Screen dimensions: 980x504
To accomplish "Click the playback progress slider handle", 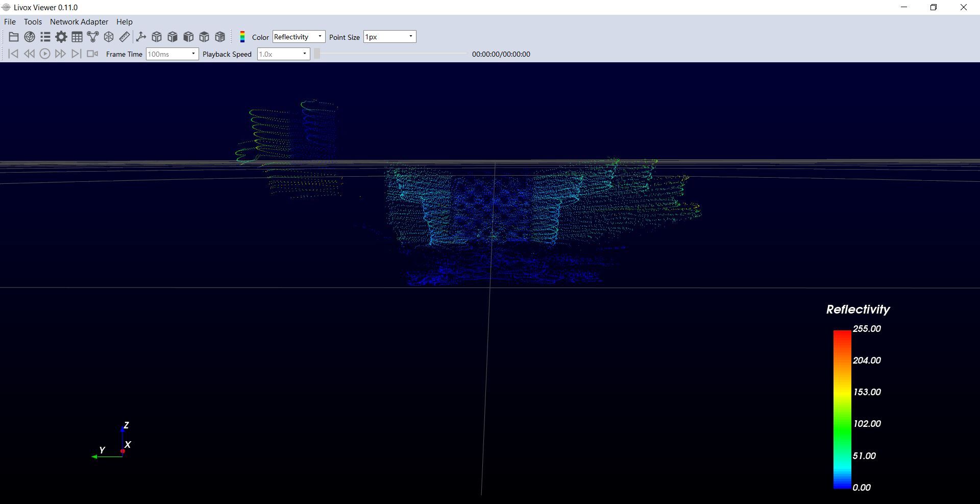I will [317, 54].
